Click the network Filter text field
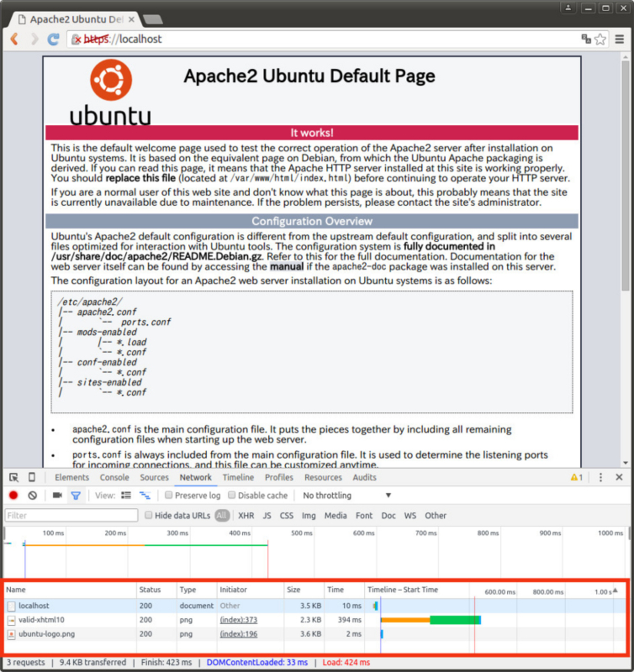This screenshot has height=672, width=634. point(71,516)
